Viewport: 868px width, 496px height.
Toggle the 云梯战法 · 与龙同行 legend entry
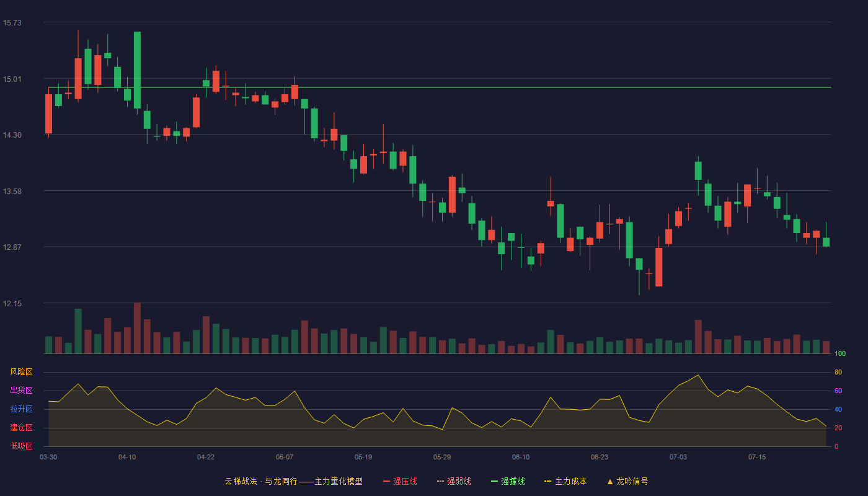pos(293,481)
